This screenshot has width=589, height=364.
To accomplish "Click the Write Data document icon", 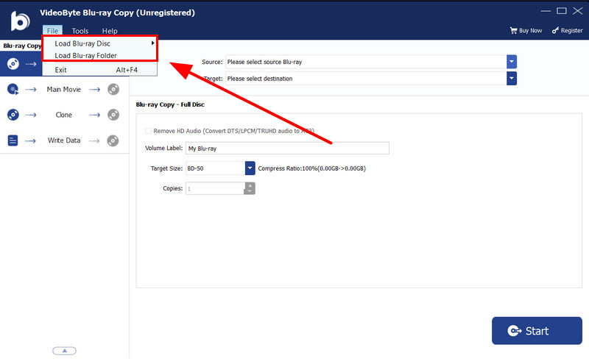I will (13, 140).
